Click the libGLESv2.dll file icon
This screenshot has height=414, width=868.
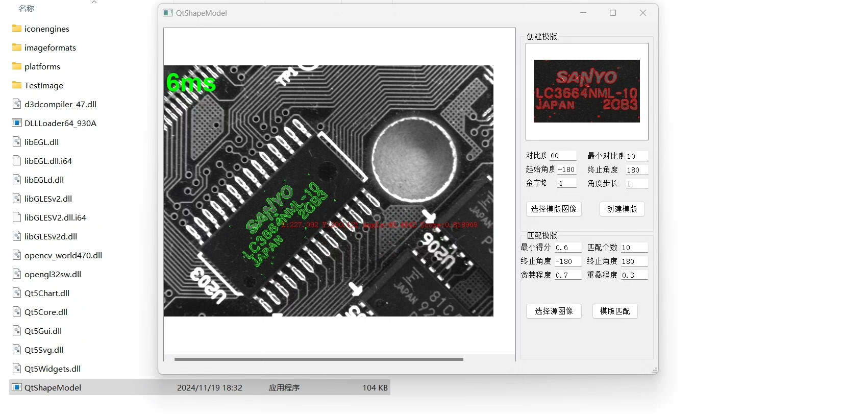tap(17, 199)
